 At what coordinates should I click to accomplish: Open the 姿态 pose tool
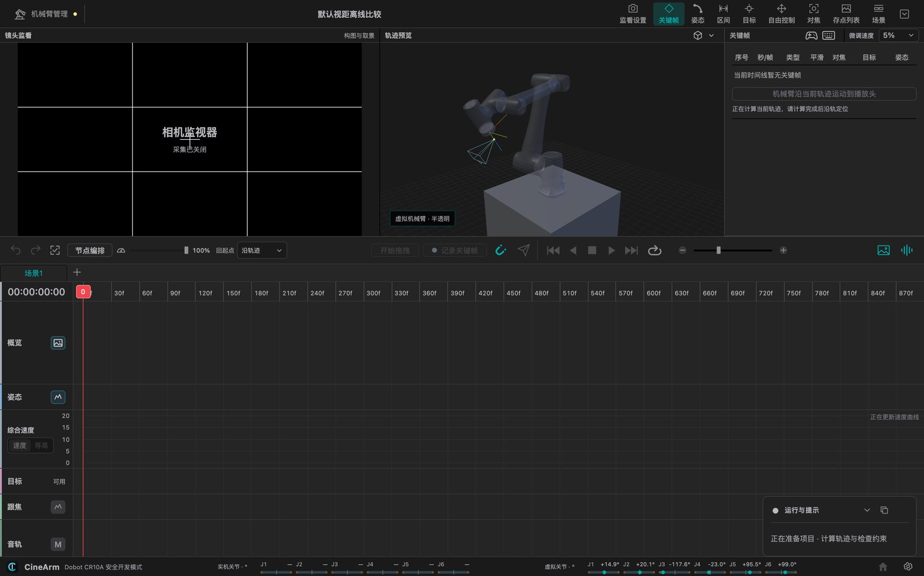[698, 14]
